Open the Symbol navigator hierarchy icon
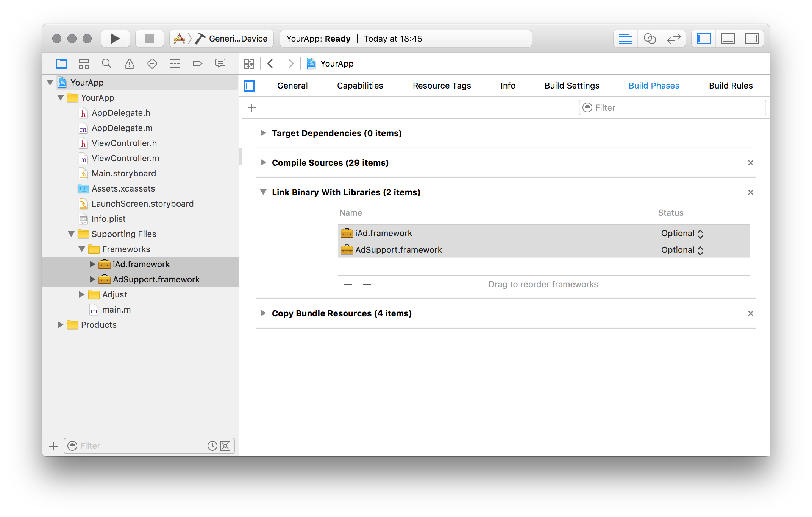This screenshot has width=812, height=517. point(84,64)
